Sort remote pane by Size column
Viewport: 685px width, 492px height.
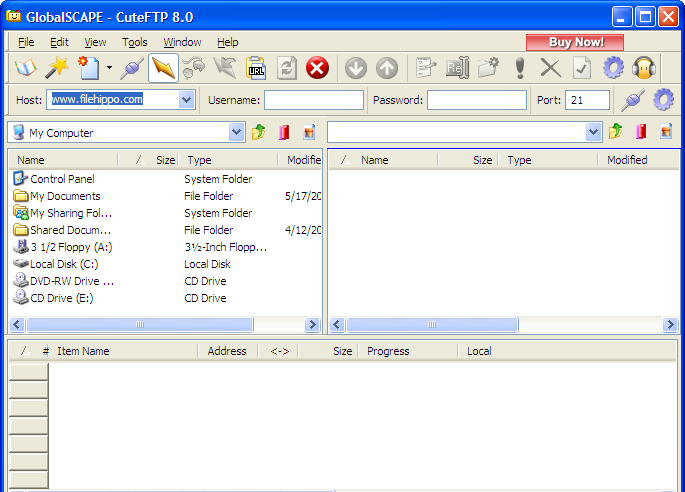coord(467,160)
